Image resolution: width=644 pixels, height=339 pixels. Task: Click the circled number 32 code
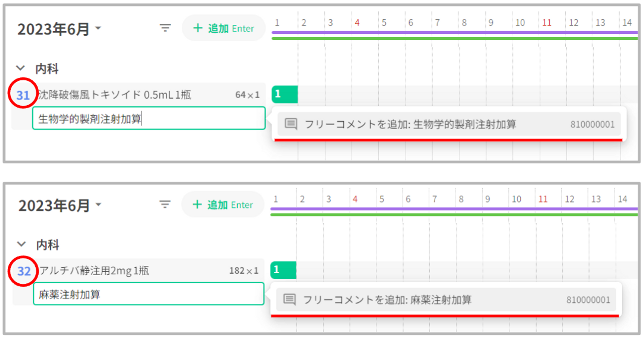(x=24, y=271)
